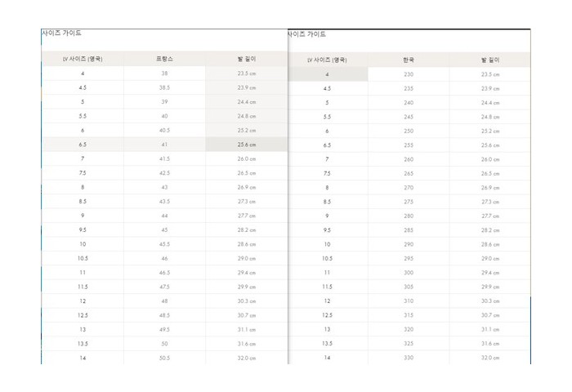
Task: Select the highlighted French size 41 cell
Action: point(164,145)
